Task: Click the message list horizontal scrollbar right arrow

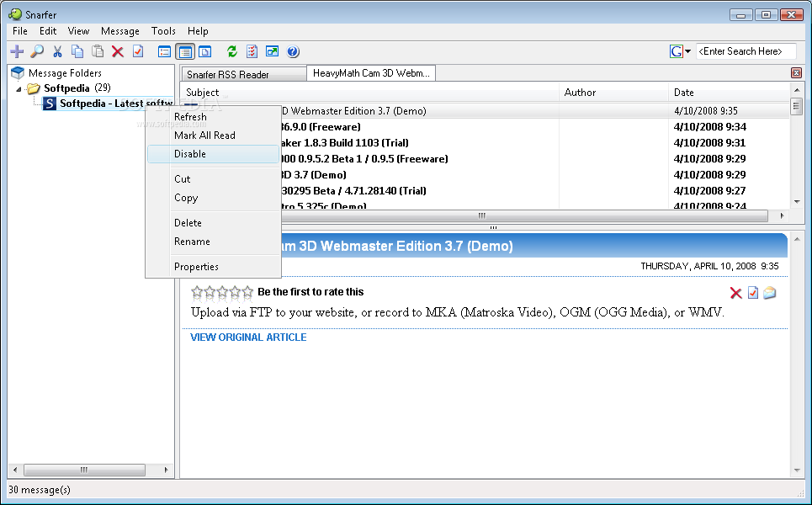Action: (782, 215)
